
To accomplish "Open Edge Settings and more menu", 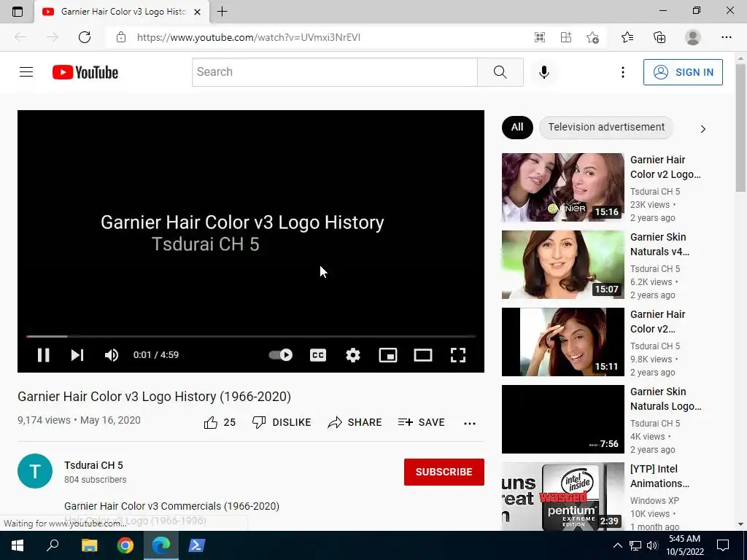I will point(726,37).
